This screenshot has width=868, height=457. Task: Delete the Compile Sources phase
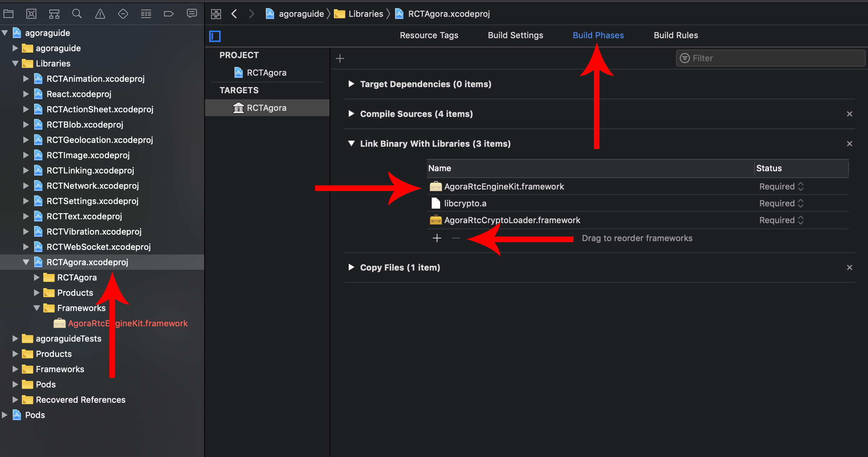tap(850, 114)
